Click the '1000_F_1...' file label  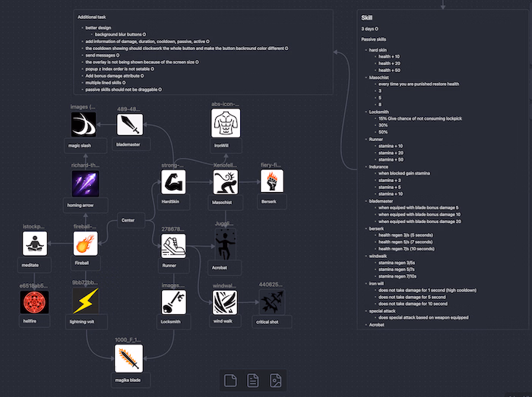pos(128,340)
